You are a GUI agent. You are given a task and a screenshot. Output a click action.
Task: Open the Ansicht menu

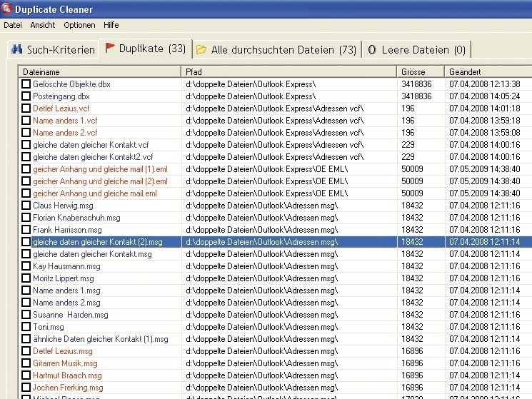point(43,25)
